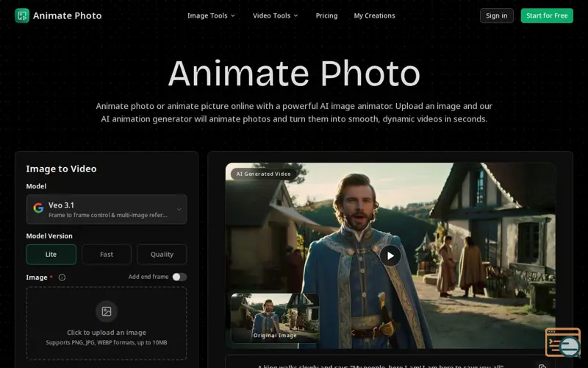The width and height of the screenshot is (588, 368).
Task: Expand the Veo 3.1 model dropdown
Action: (x=107, y=209)
